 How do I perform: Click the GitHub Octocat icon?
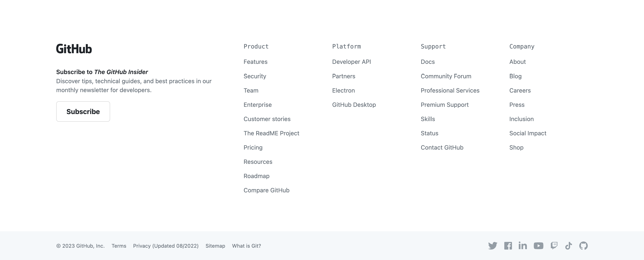pyautogui.click(x=583, y=246)
